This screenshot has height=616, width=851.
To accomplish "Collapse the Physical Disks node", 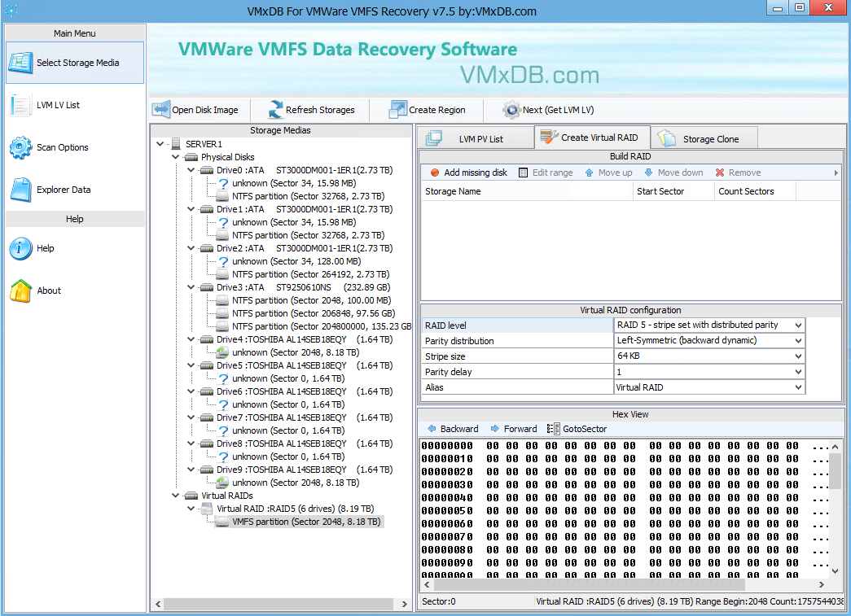I will coord(175,157).
